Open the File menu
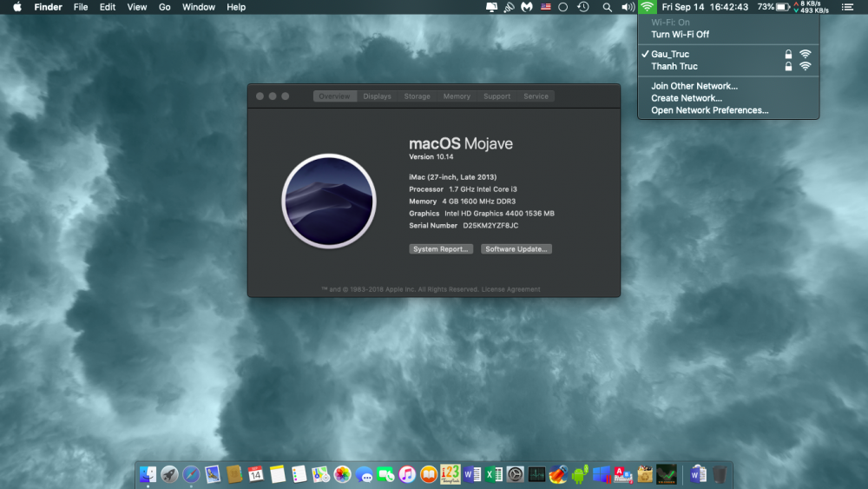This screenshot has width=868, height=489. pos(81,7)
